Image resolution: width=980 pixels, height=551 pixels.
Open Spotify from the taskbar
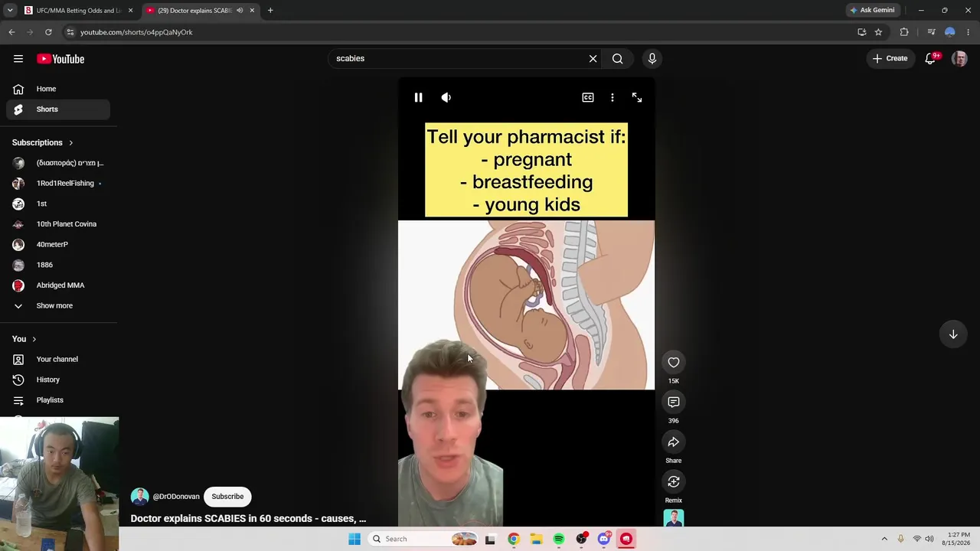pyautogui.click(x=559, y=539)
